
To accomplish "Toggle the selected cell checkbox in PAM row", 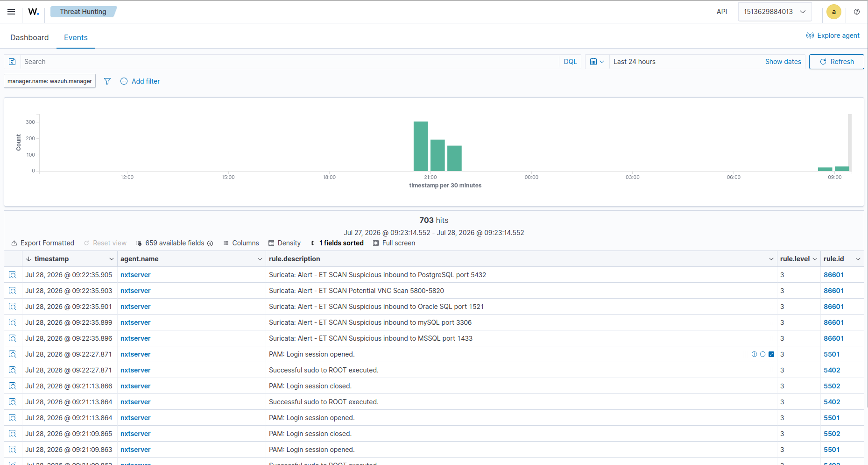I will [x=771, y=354].
